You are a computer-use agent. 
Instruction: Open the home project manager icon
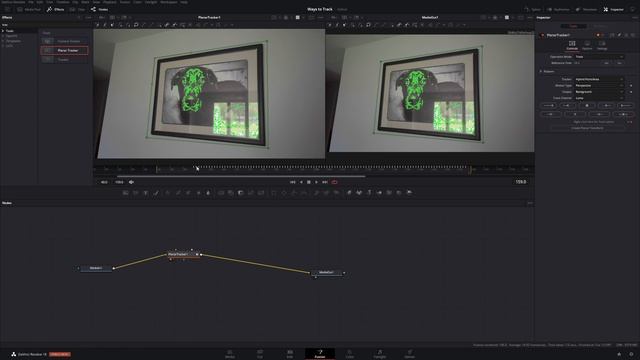pos(619,354)
